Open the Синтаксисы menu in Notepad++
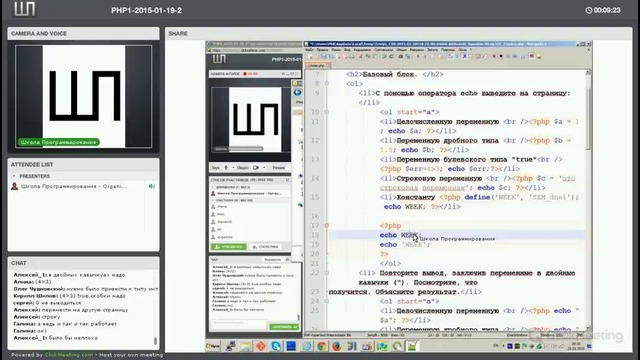Viewport: 640px width, 360px height. coord(383,49)
